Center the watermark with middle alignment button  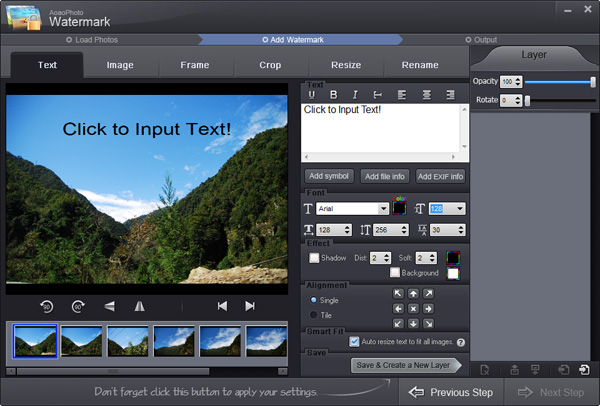click(413, 308)
